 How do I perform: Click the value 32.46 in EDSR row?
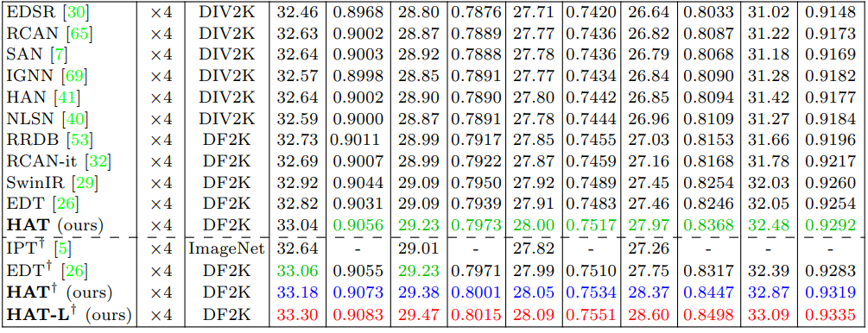(297, 13)
